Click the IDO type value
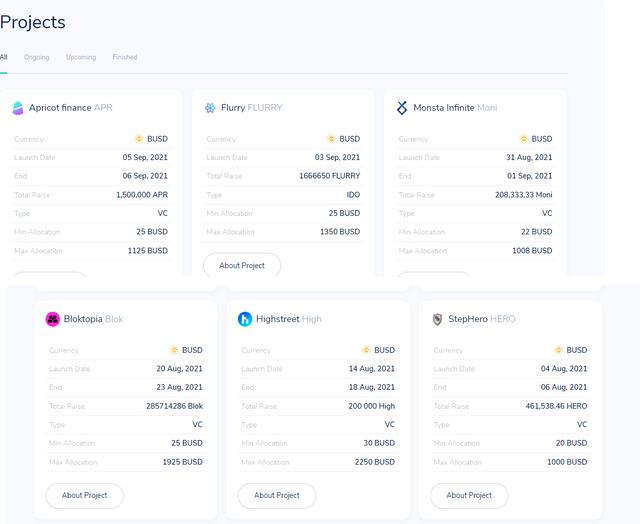 pyautogui.click(x=353, y=195)
